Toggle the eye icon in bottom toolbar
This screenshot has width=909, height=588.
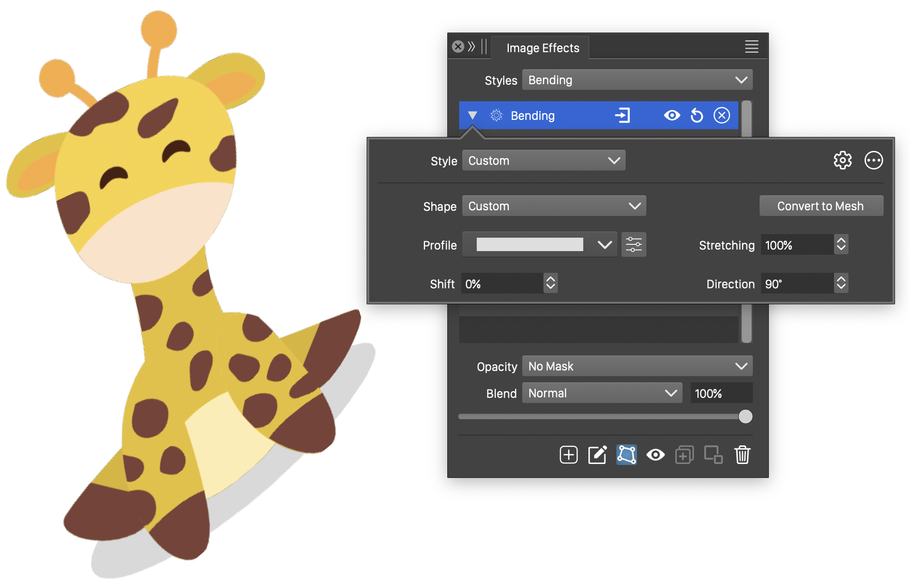pos(655,455)
